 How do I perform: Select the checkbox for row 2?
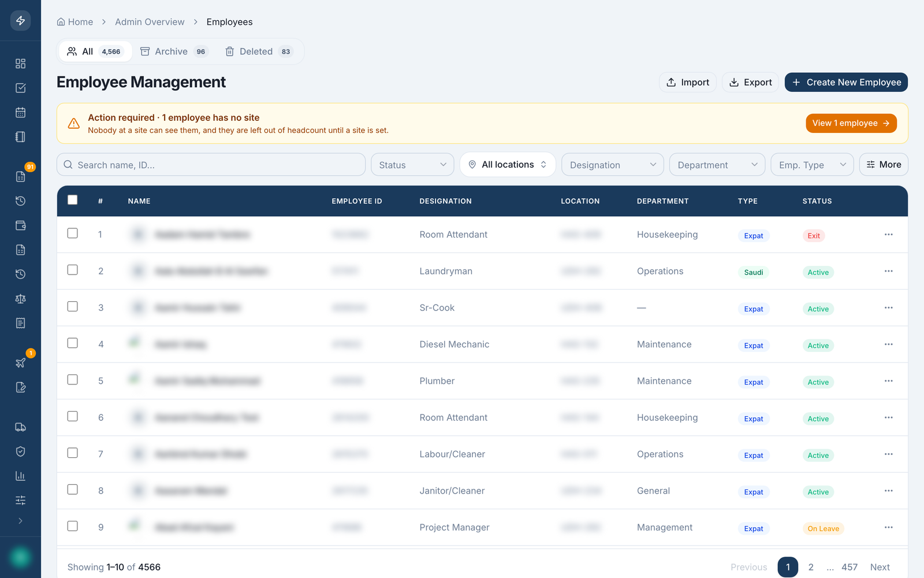click(72, 270)
